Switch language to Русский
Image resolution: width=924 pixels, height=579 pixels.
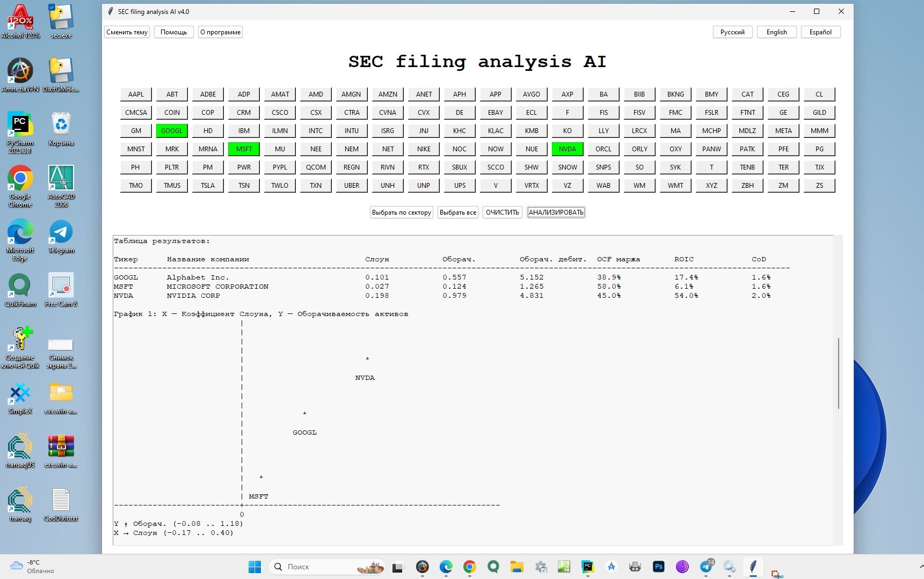(x=732, y=32)
